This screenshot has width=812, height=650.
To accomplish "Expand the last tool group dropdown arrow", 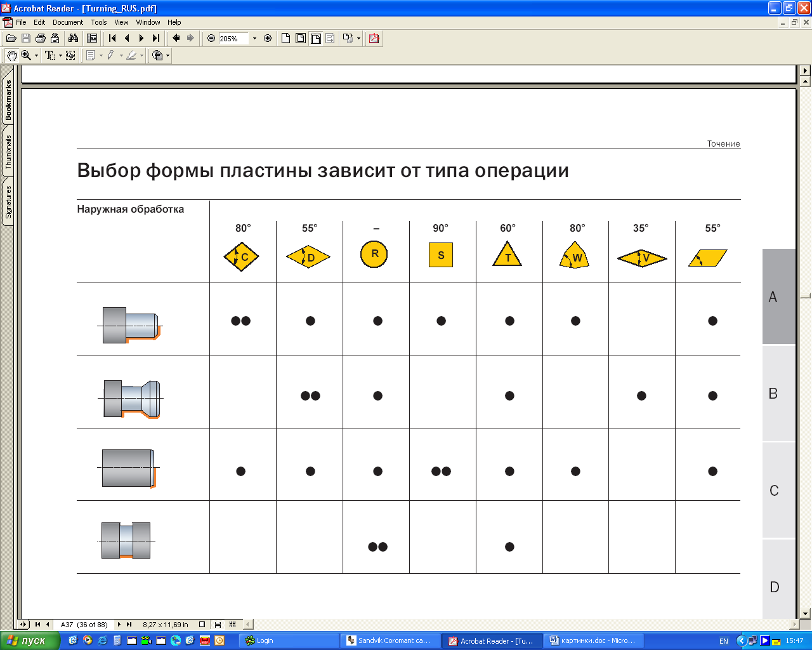I will (x=167, y=55).
